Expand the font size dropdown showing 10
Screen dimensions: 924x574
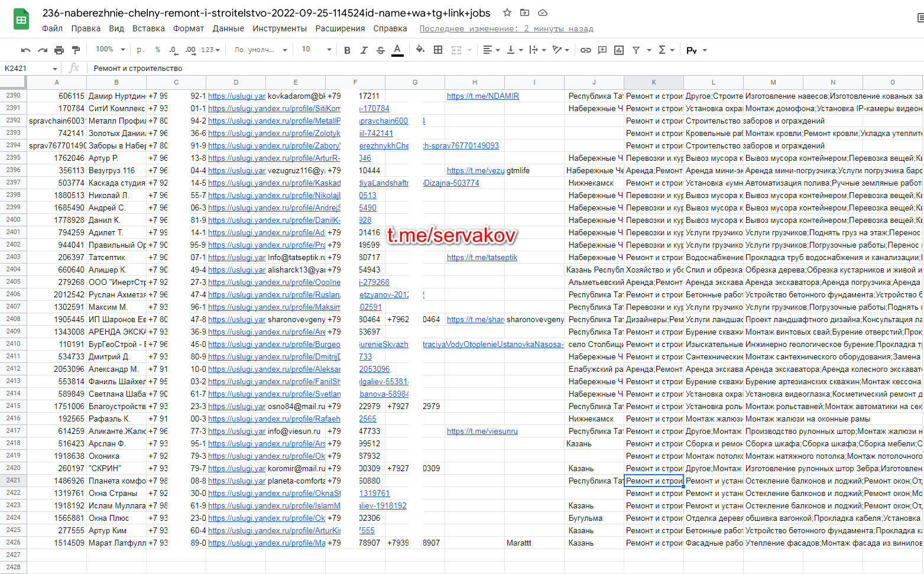point(316,50)
